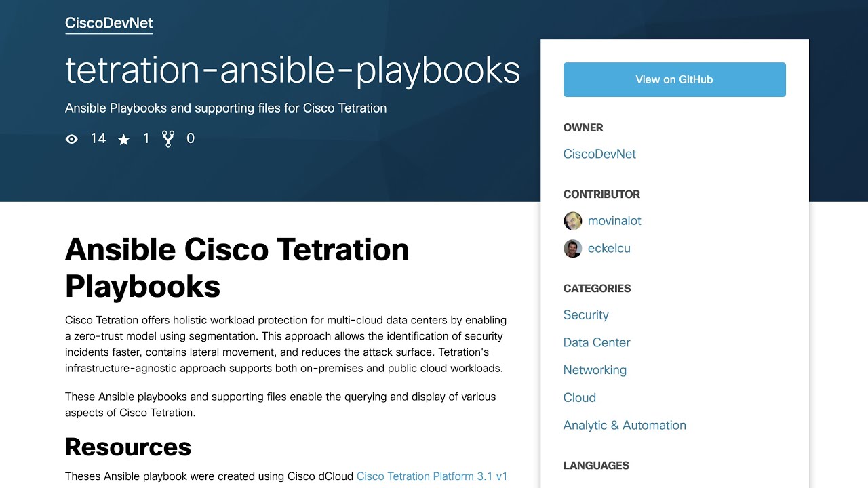Screen dimensions: 868x488
Task: Select the Networking category
Action: (595, 371)
